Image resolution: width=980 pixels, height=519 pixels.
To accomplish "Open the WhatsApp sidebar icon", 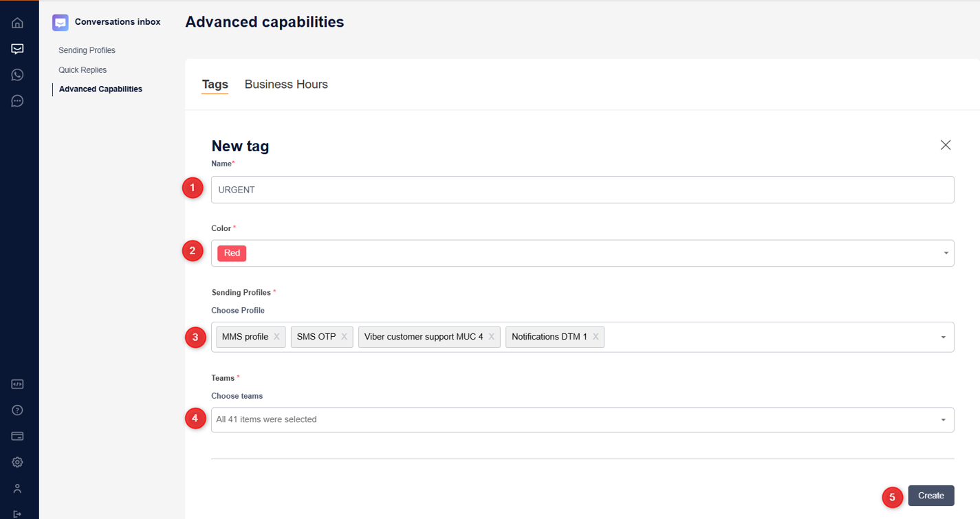I will tap(17, 75).
